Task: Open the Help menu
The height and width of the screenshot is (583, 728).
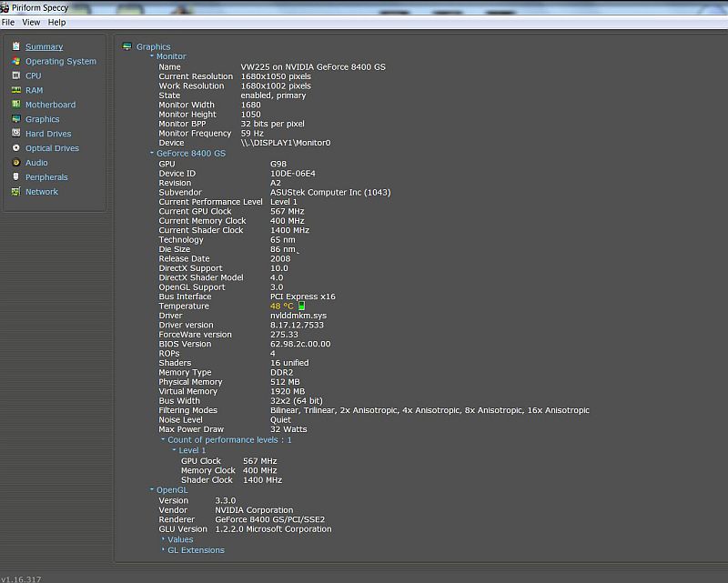Action: click(56, 22)
